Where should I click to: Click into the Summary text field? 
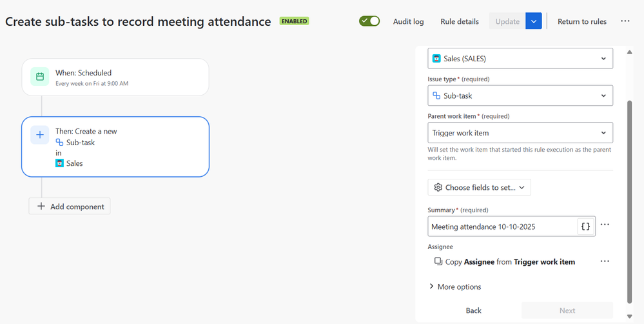[x=502, y=227]
